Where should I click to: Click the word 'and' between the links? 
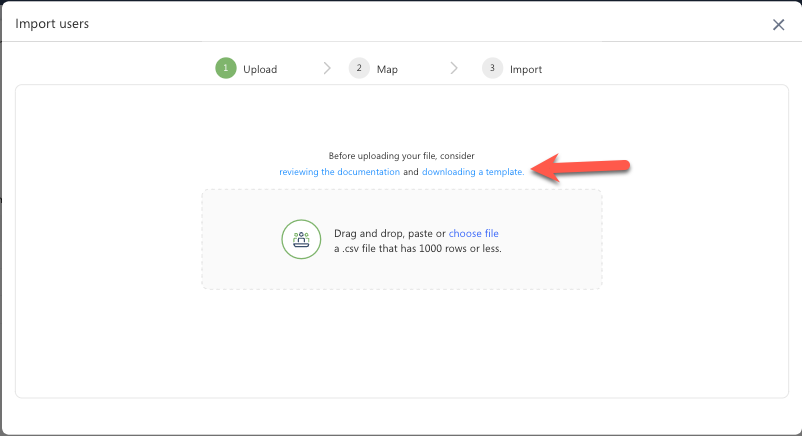411,172
